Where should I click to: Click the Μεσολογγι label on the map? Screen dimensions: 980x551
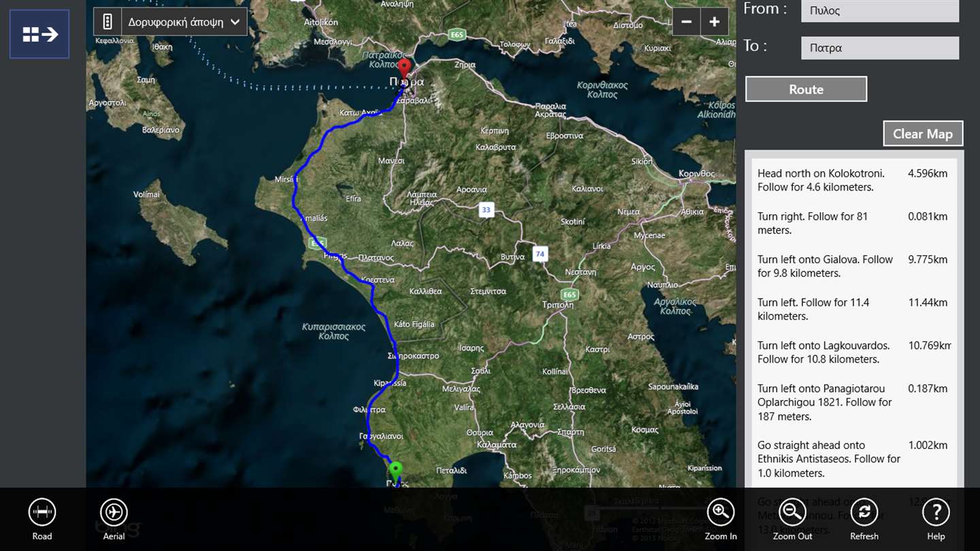pos(332,41)
